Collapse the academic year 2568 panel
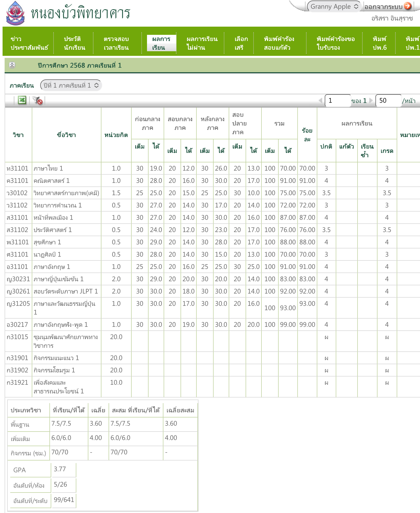 click(x=12, y=65)
